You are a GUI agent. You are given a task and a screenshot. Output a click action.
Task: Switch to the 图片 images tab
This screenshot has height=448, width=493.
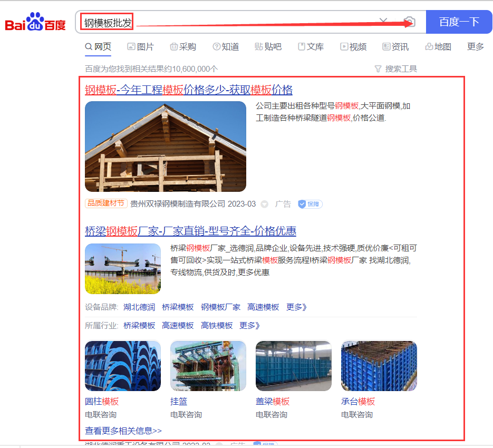point(141,47)
